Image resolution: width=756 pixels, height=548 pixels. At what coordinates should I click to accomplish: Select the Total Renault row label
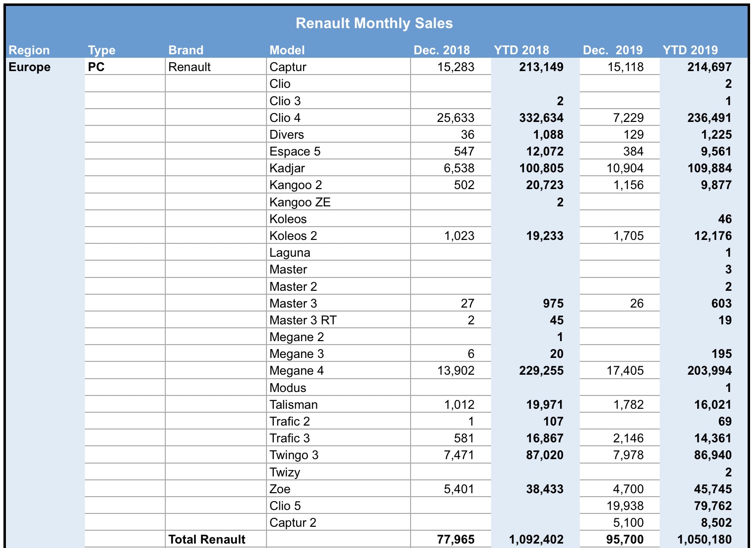click(207, 539)
